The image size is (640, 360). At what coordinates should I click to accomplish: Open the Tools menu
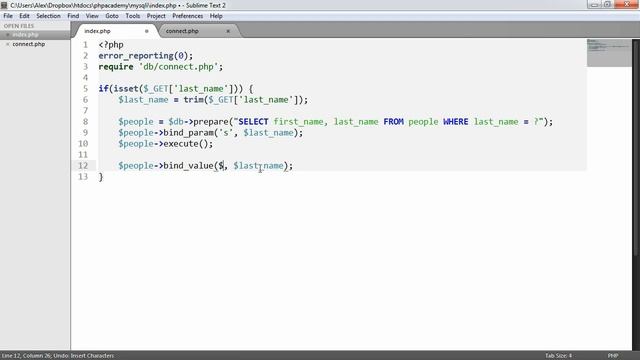tap(133, 16)
